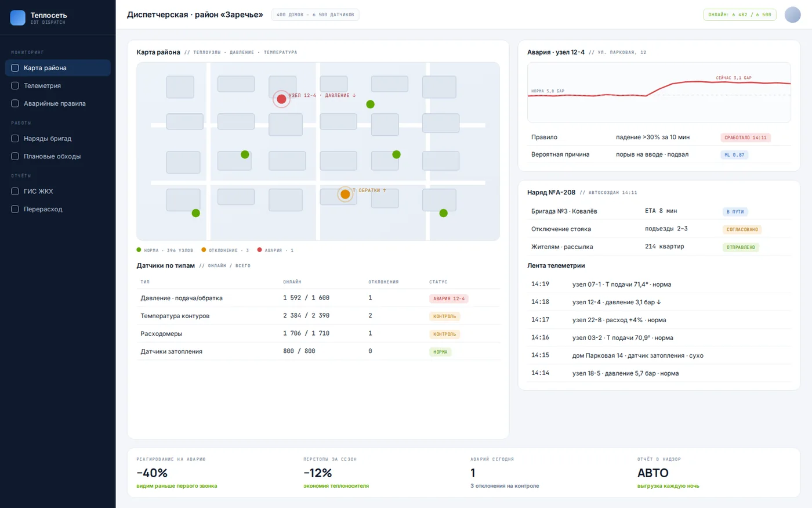The width and height of the screenshot is (812, 508).
Task: Click Отключение стояка row label
Action: tap(561, 229)
